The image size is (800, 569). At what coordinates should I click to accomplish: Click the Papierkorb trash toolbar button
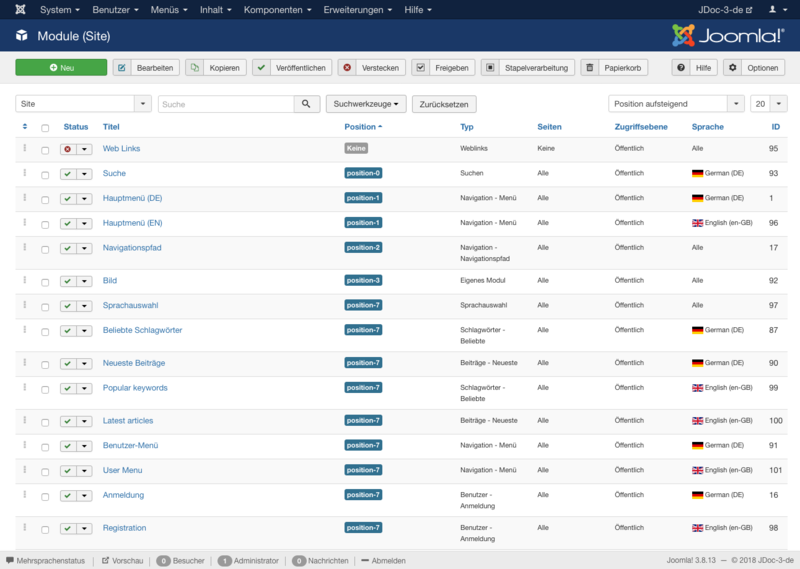pyautogui.click(x=614, y=67)
